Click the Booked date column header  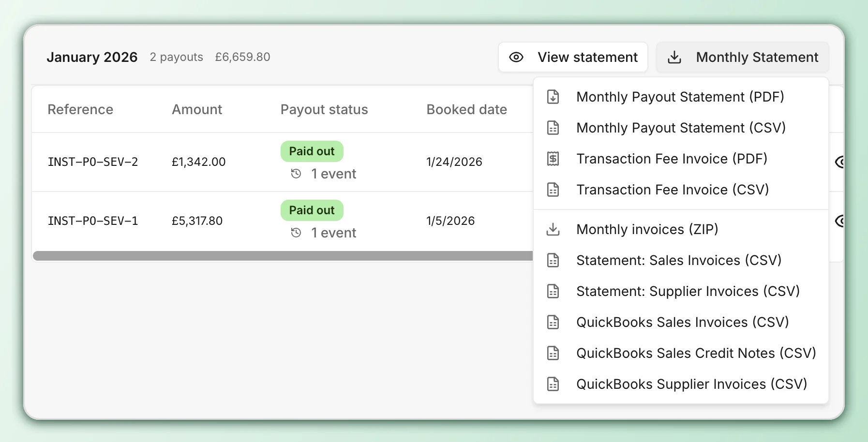pos(466,109)
